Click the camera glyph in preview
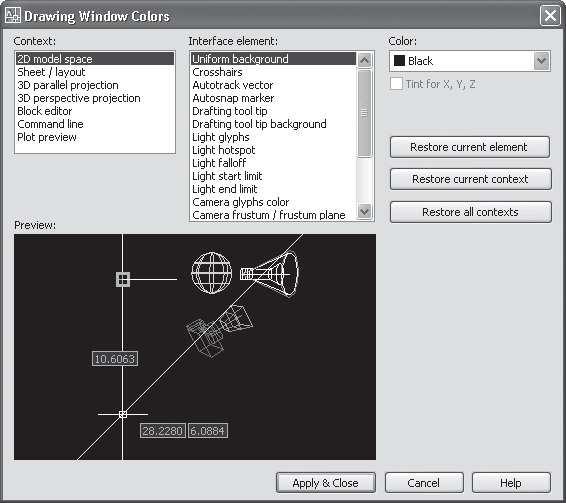Screen dimensions: 566x503 click(219, 330)
